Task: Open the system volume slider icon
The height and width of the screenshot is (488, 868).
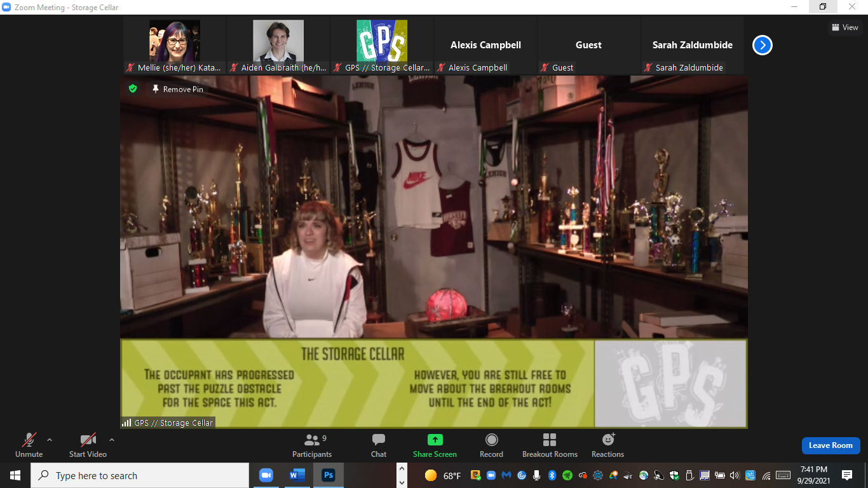Action: [x=735, y=475]
